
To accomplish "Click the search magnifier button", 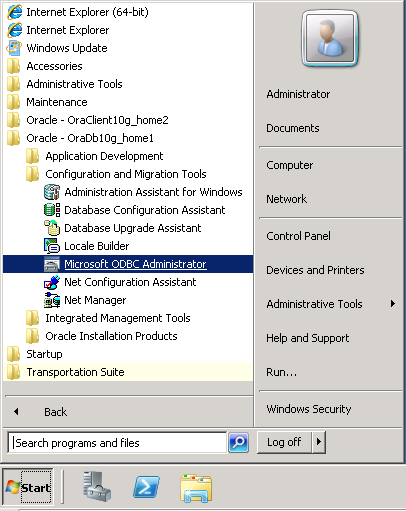I will click(x=238, y=443).
